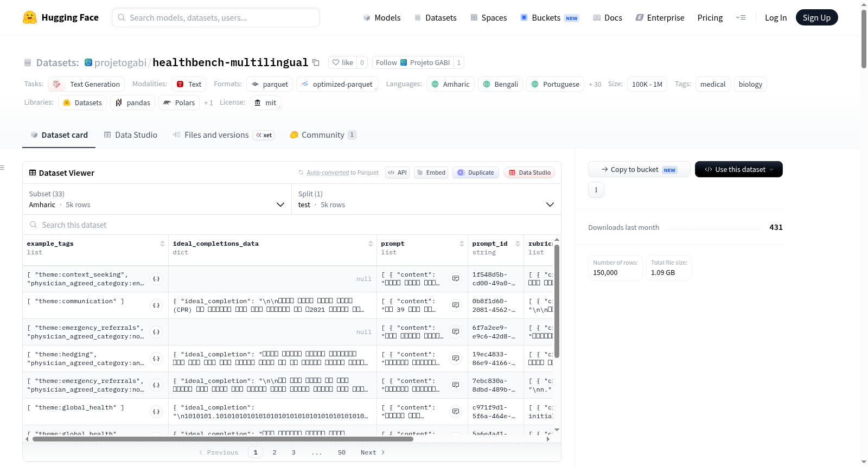This screenshot has height=467, width=868.
Task: Click the table vertical scrollbar
Action: click(x=557, y=301)
